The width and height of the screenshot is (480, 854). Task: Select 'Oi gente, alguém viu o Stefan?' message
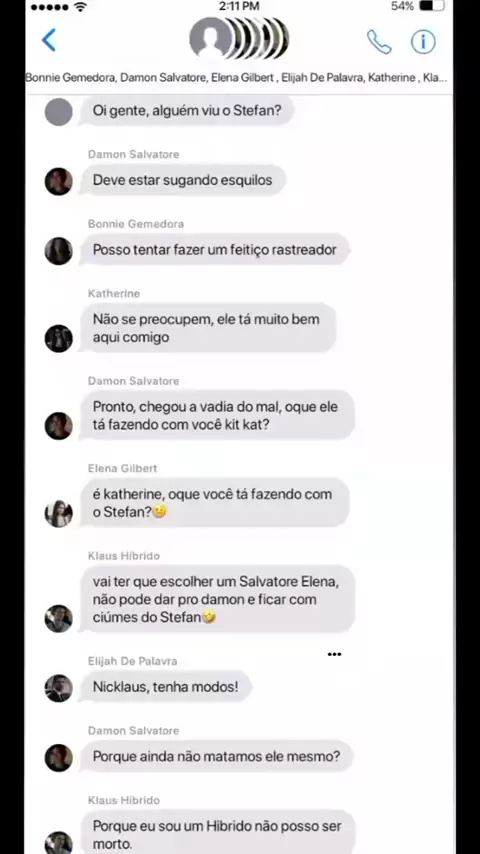tap(187, 111)
